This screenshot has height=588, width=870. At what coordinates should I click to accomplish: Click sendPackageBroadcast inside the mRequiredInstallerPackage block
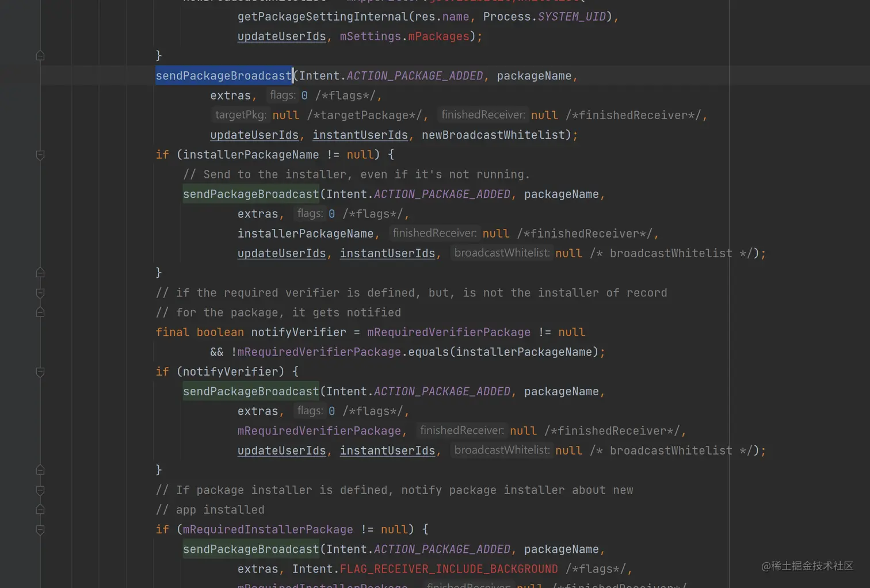[x=251, y=549]
